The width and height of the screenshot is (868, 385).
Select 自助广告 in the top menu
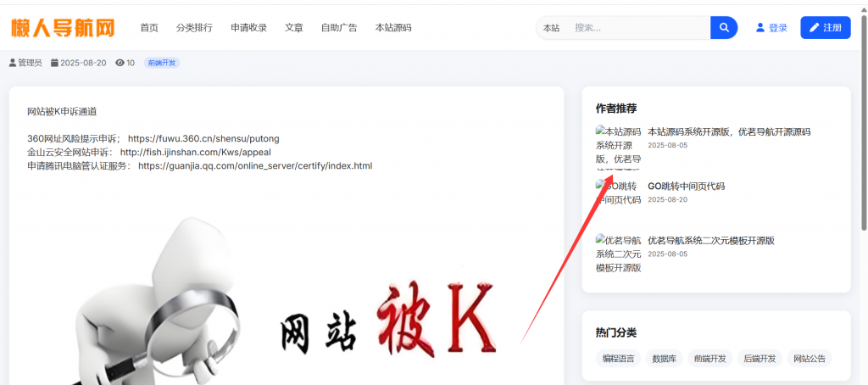click(x=339, y=28)
